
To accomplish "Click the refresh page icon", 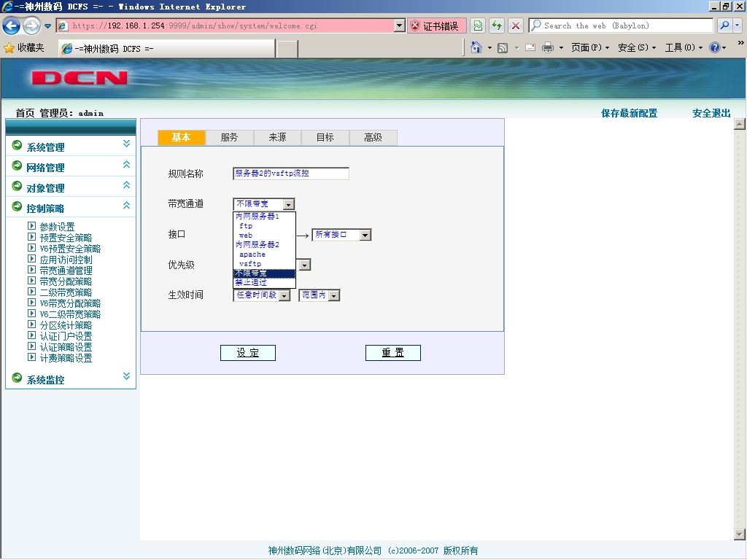I will coord(497,26).
